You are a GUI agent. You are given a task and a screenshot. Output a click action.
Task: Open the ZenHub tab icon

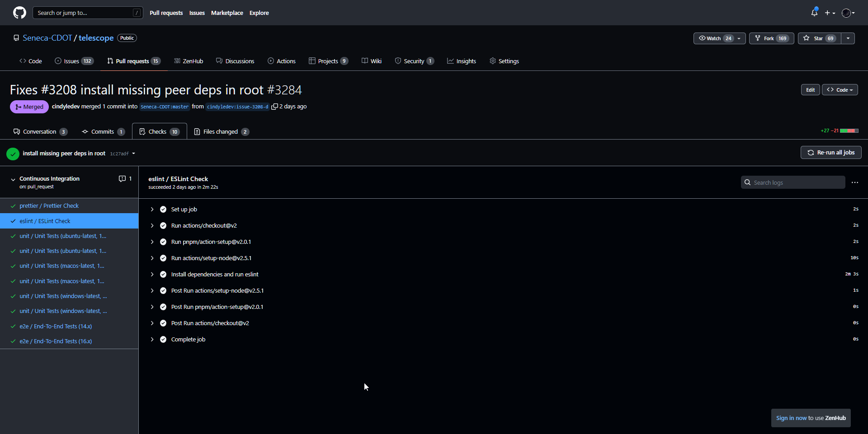pyautogui.click(x=178, y=61)
